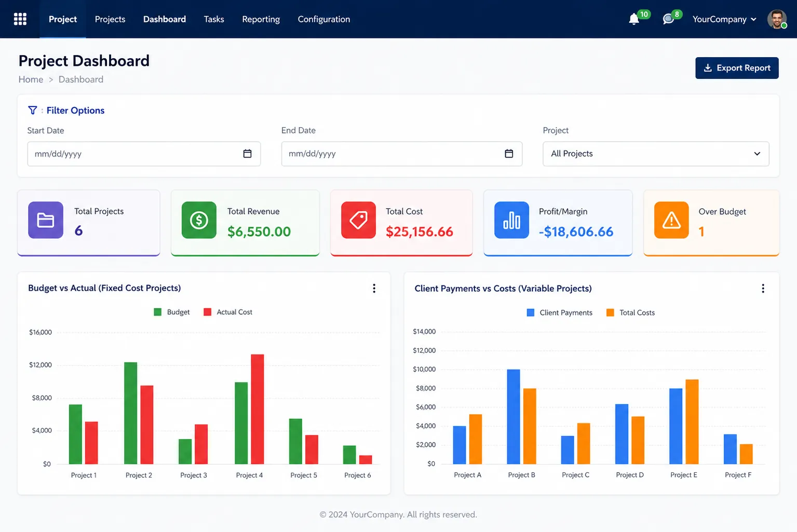797x532 pixels.
Task: Open Client Payments vs Costs chart kebab menu
Action: [x=763, y=289]
